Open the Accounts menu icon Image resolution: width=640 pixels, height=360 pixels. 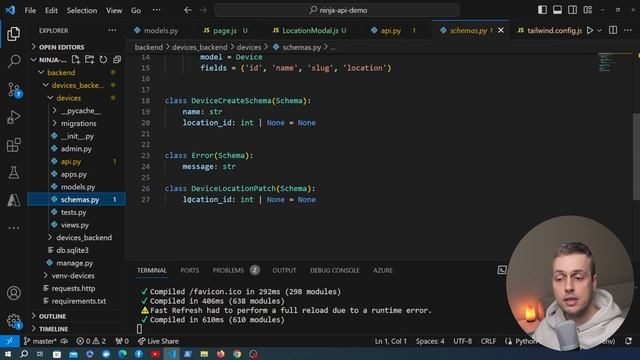(x=13, y=293)
